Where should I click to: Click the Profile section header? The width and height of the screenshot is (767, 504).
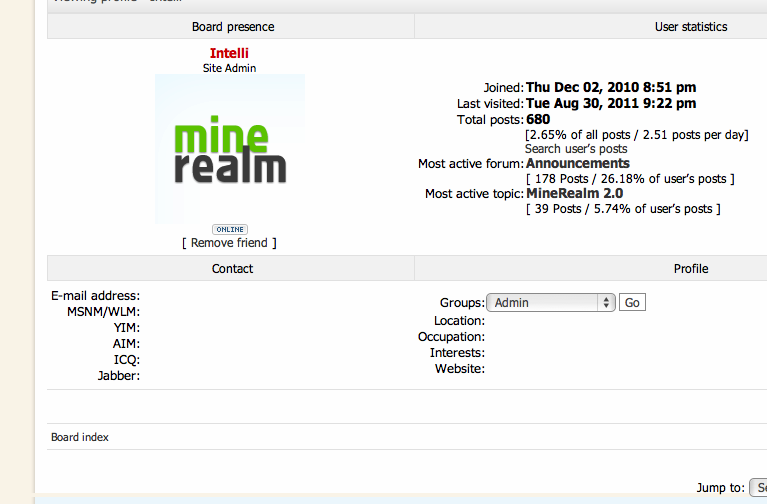pos(690,268)
